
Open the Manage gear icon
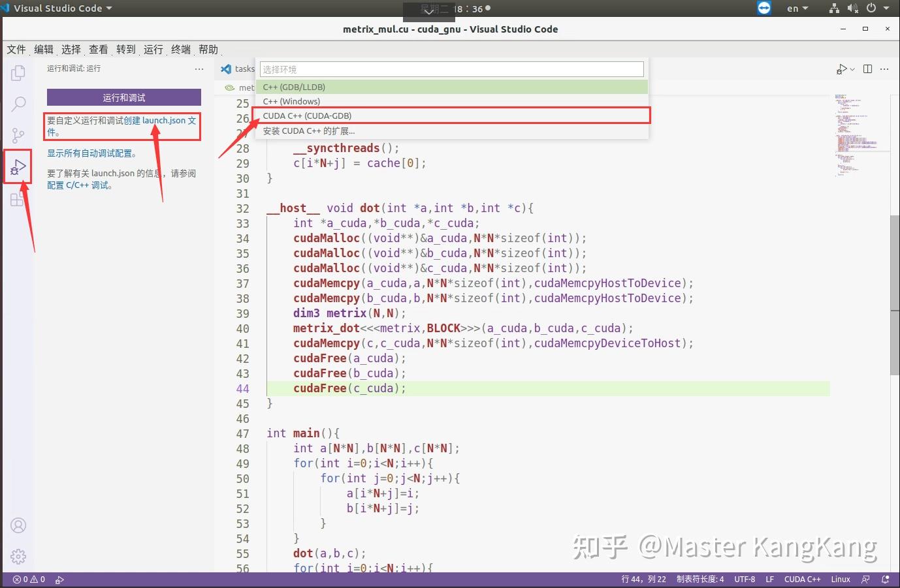pos(18,556)
